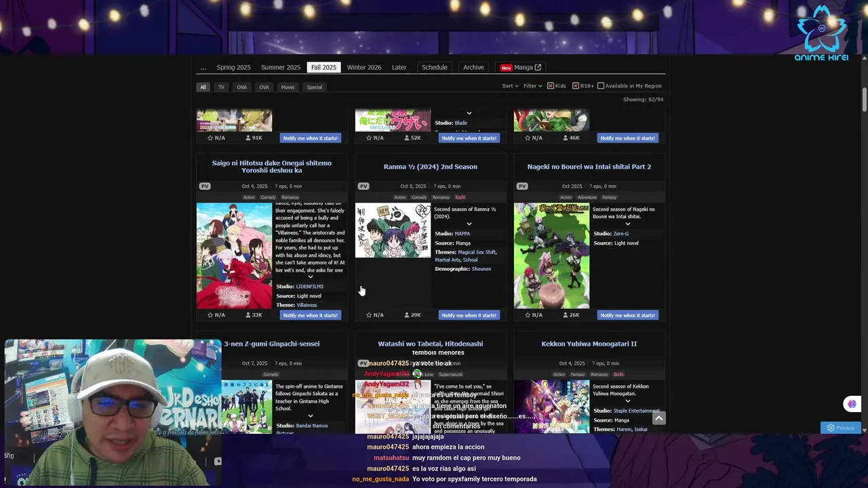The image size is (868, 488).
Task: Open the Filter dropdown
Action: (x=532, y=86)
